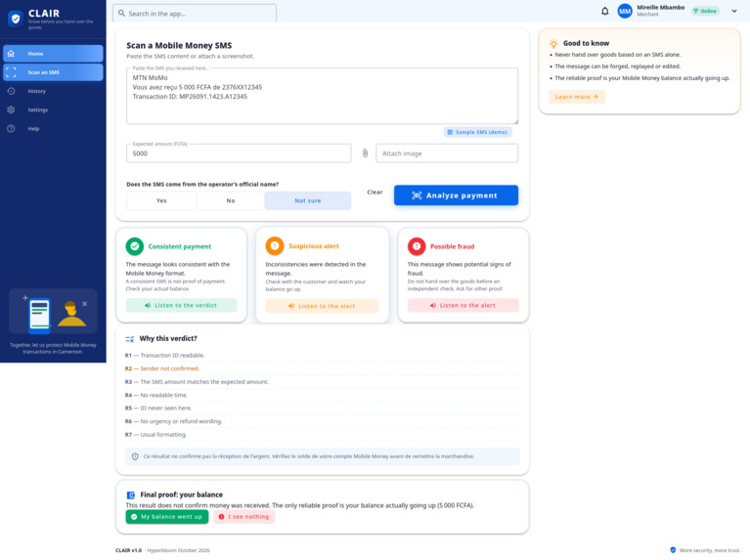Click the Scan an SMS frame icon

coord(11,72)
